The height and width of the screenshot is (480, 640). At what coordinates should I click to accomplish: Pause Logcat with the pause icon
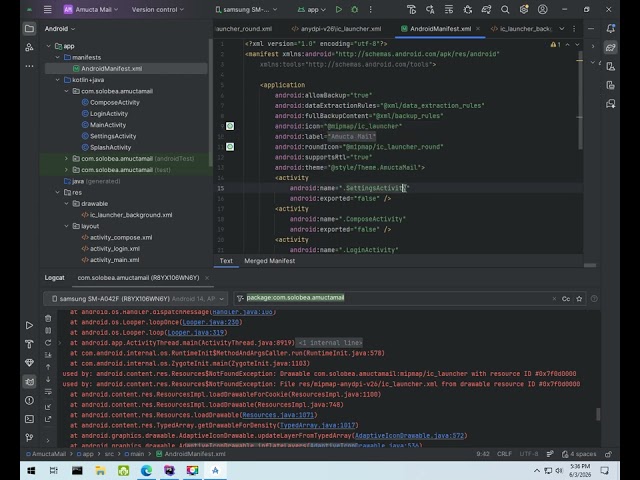48,331
